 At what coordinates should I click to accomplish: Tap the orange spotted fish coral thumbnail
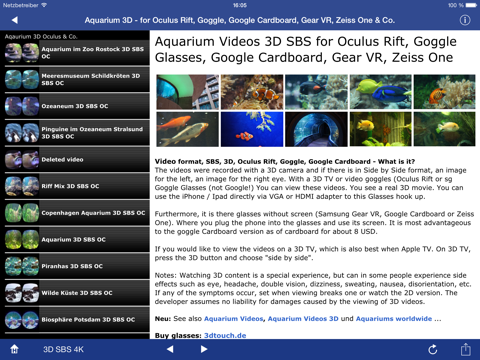point(445,92)
